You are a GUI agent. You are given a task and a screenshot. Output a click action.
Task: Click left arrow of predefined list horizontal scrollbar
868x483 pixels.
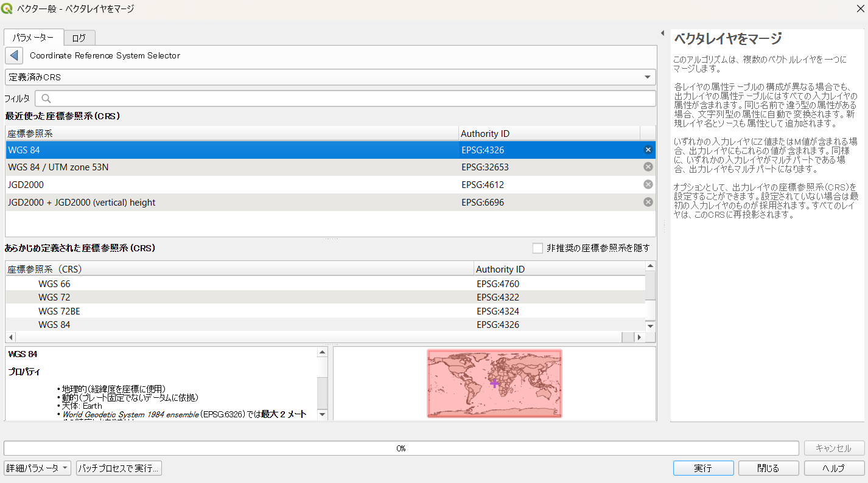tap(10, 337)
